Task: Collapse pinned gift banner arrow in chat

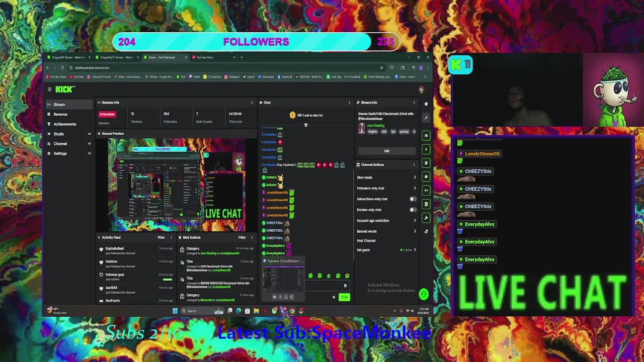Action: click(x=305, y=125)
